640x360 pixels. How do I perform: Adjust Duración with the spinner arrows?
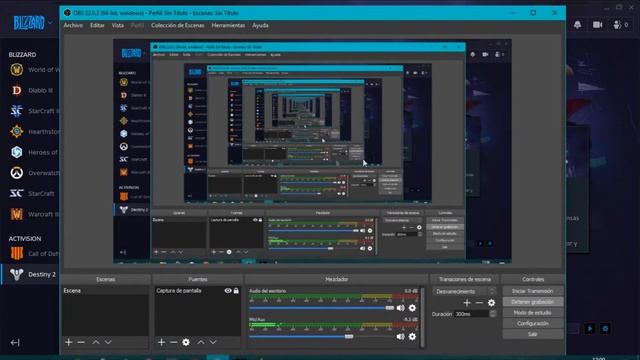pos(493,314)
